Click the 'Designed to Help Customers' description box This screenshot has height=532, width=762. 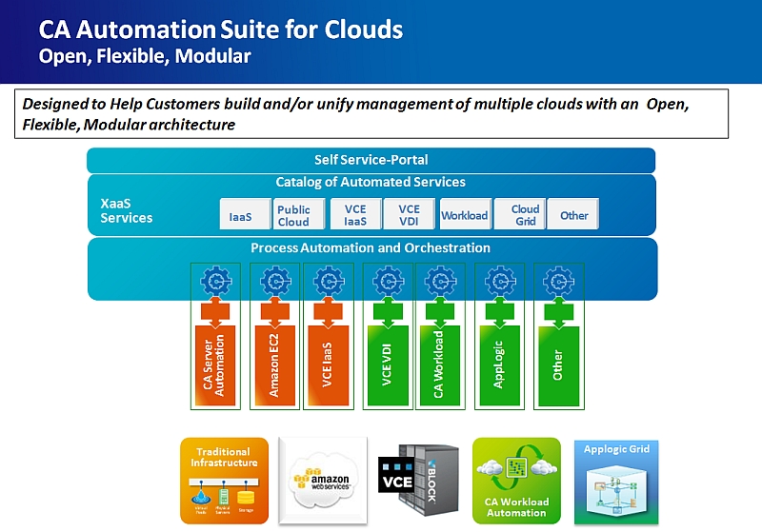pyautogui.click(x=371, y=113)
